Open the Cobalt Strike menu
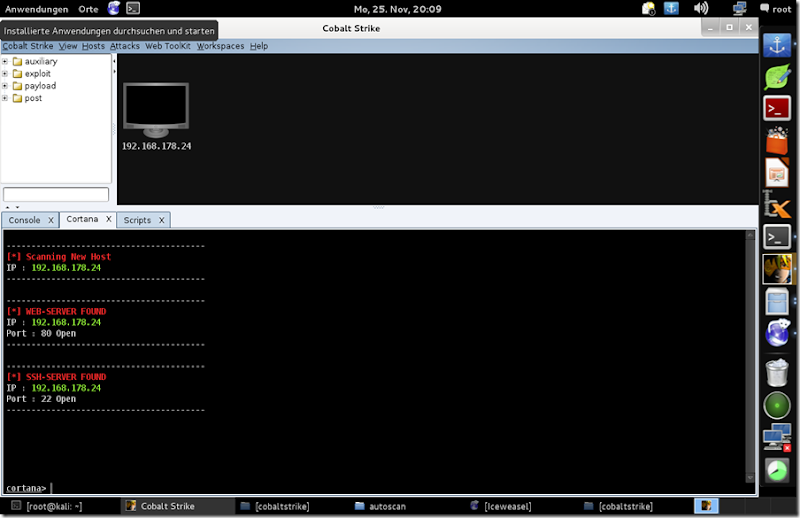This screenshot has width=800, height=518. click(28, 46)
